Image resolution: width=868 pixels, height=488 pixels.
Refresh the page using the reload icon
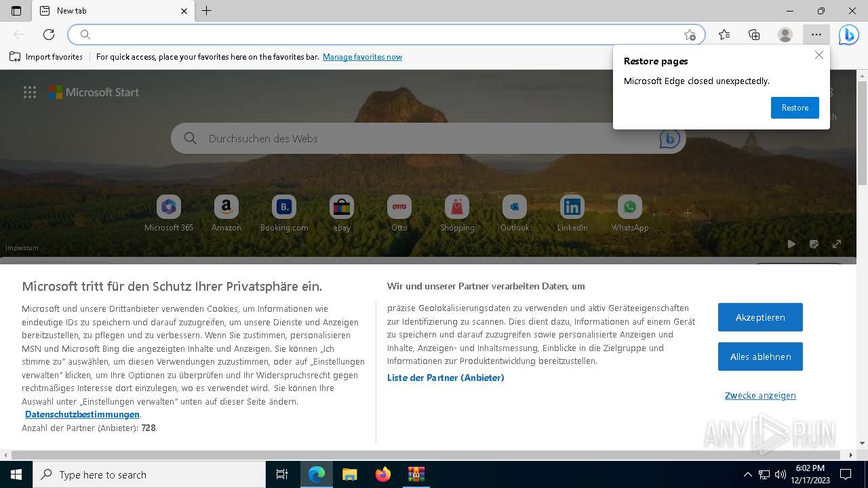tap(49, 35)
